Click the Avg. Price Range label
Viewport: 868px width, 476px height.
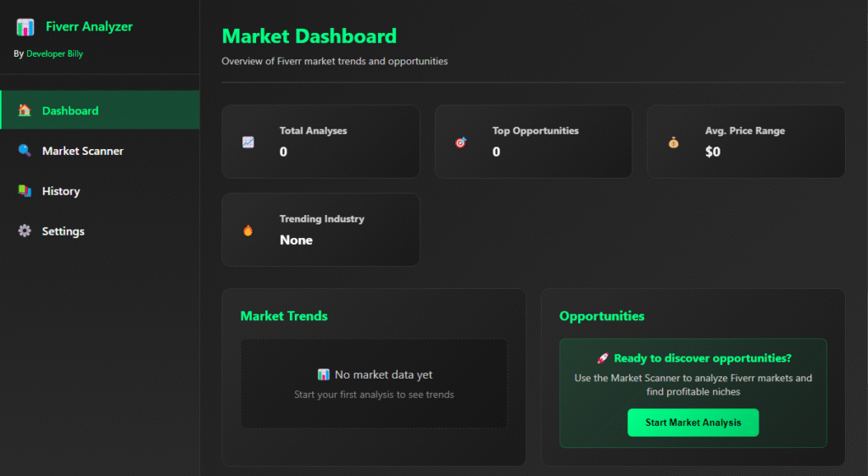[745, 130]
